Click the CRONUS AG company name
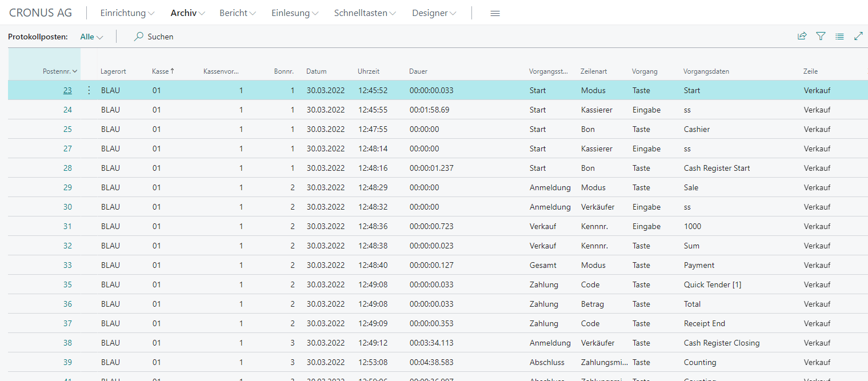Viewport: 868px width, 381px height. [41, 13]
